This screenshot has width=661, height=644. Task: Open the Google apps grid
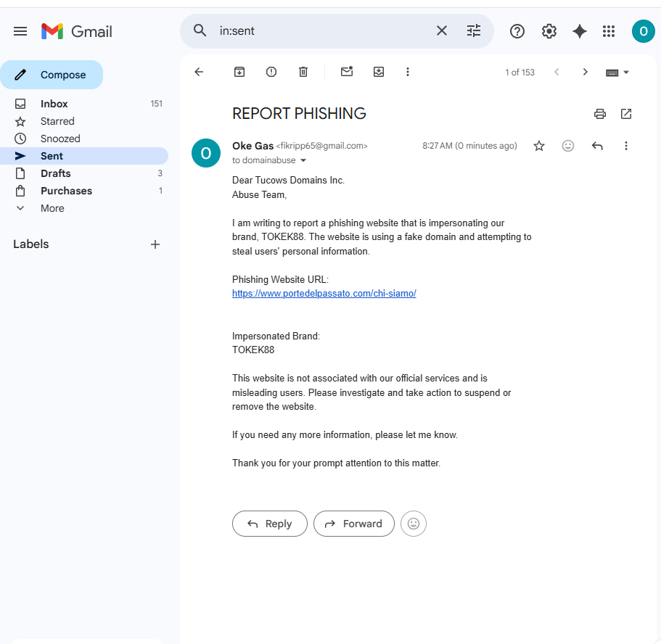click(x=608, y=31)
